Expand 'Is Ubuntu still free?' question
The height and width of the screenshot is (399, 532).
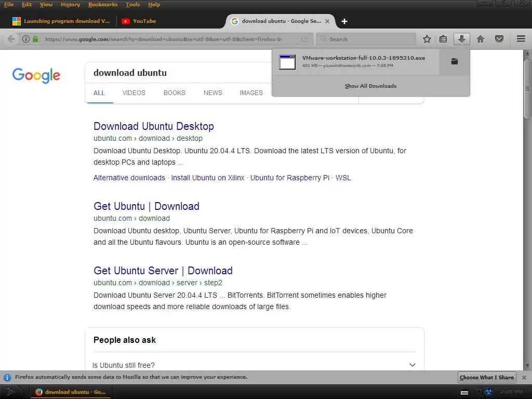(254, 365)
